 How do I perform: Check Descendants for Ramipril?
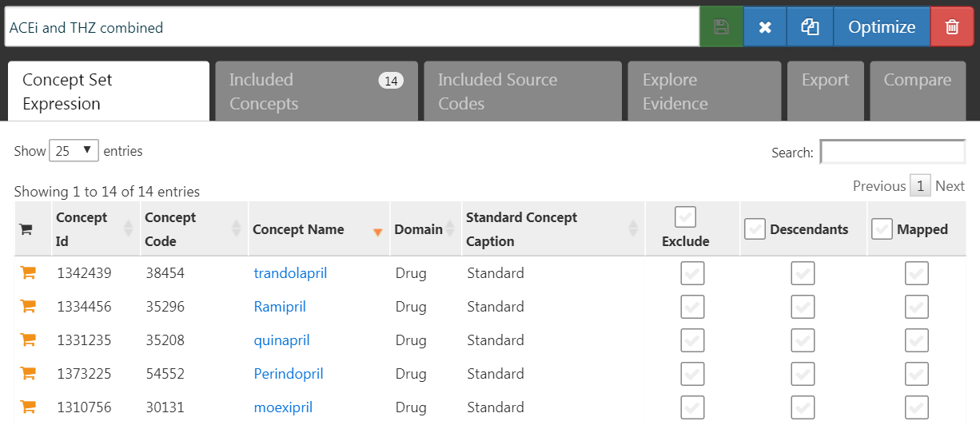click(803, 307)
